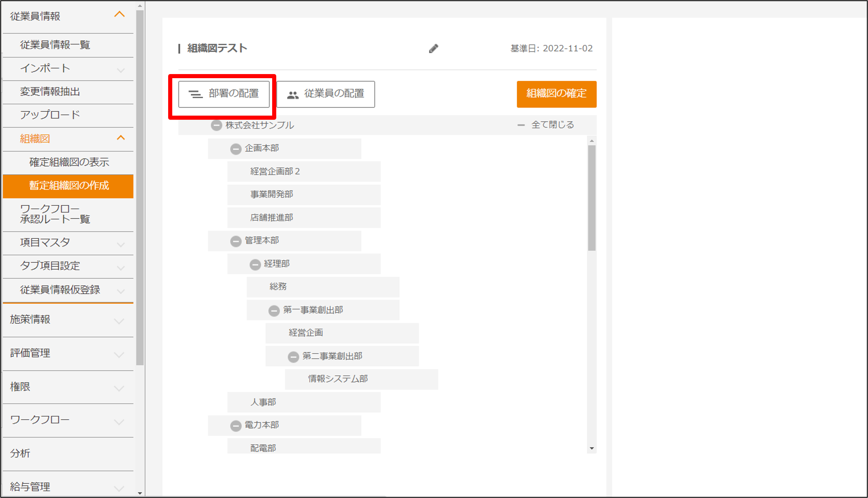The width and height of the screenshot is (868, 498).
Task: Collapse the 企画本部 minus icon
Action: (236, 149)
